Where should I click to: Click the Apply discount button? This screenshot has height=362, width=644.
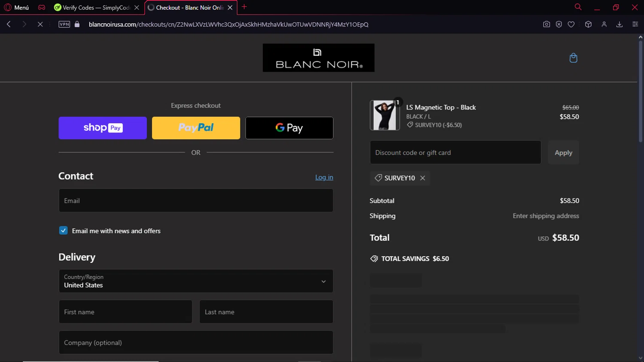[563, 152]
